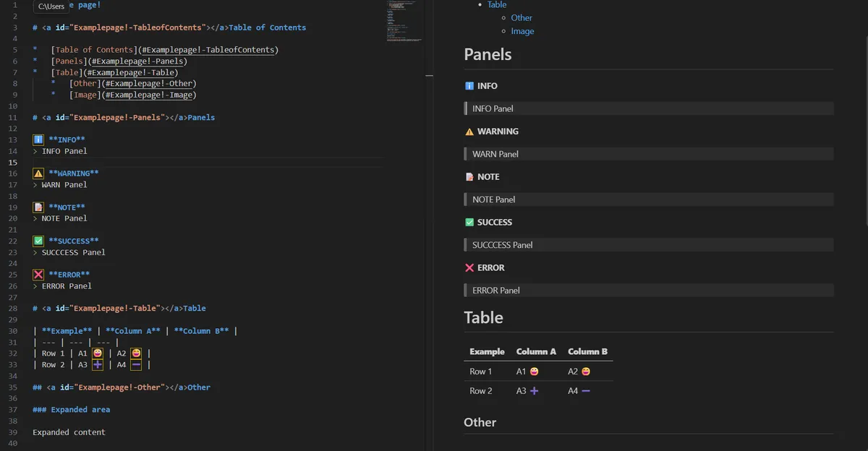Click the 'INFO Panel' blockquote in preview
Screen dimensions: 868x451
649,108
